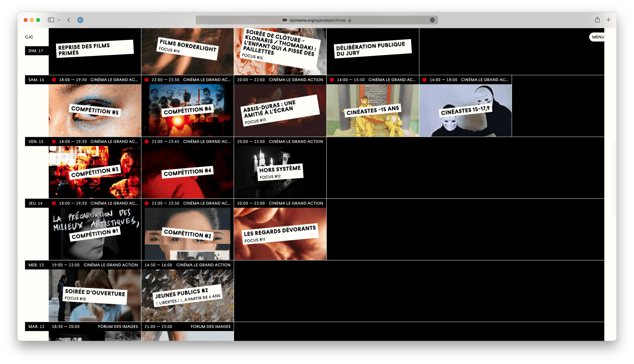Click the cjcinema.org address field
This screenshot has height=364, width=634.
317,20
